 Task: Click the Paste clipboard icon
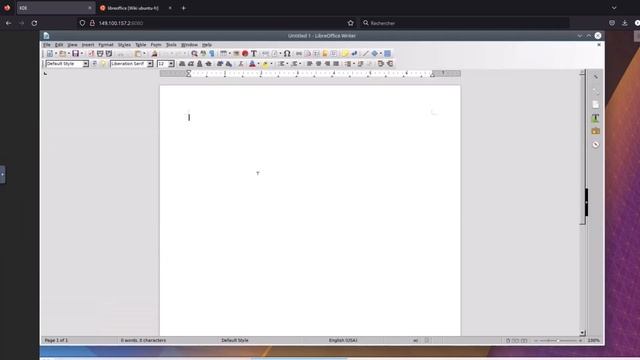click(138, 53)
